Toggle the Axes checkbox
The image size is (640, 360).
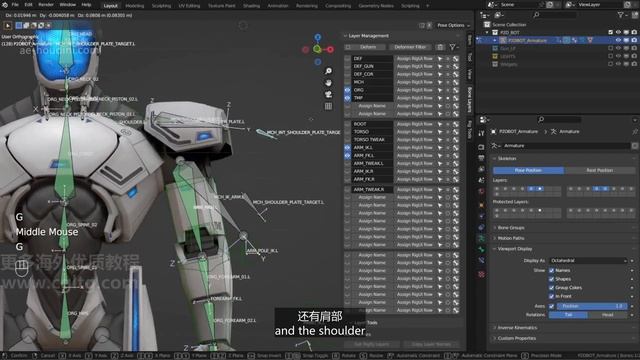(x=551, y=306)
